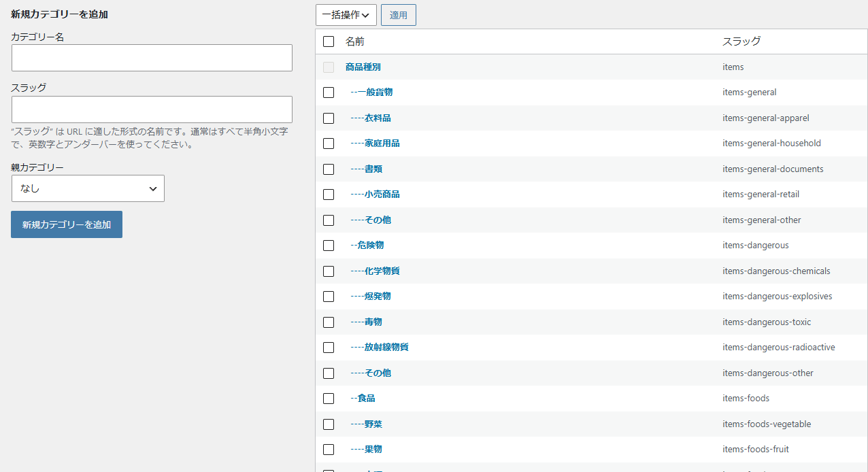Tick the 化学物質 checkbox
Viewport: 868px width, 472px height.
click(x=329, y=271)
